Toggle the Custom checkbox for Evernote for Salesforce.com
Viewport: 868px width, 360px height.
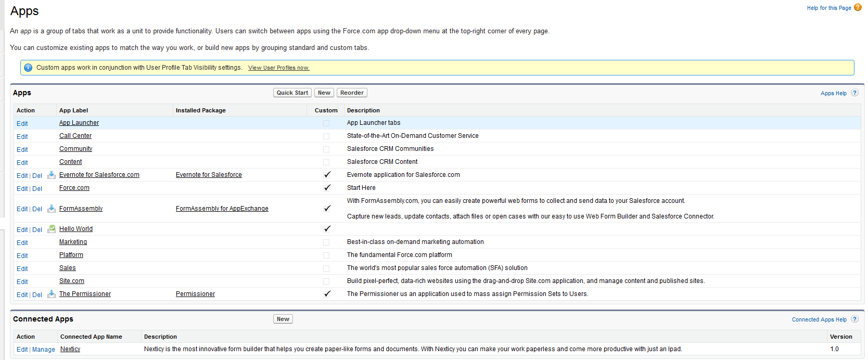tap(327, 175)
